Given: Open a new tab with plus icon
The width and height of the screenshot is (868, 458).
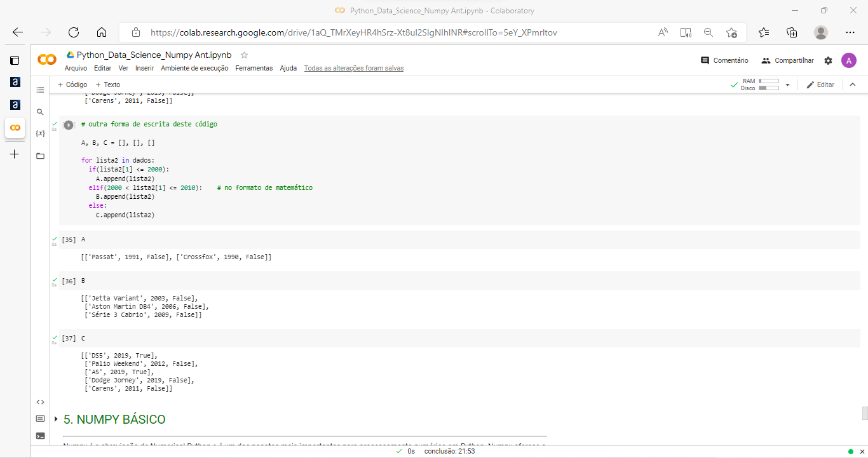Looking at the screenshot, I should [x=15, y=154].
